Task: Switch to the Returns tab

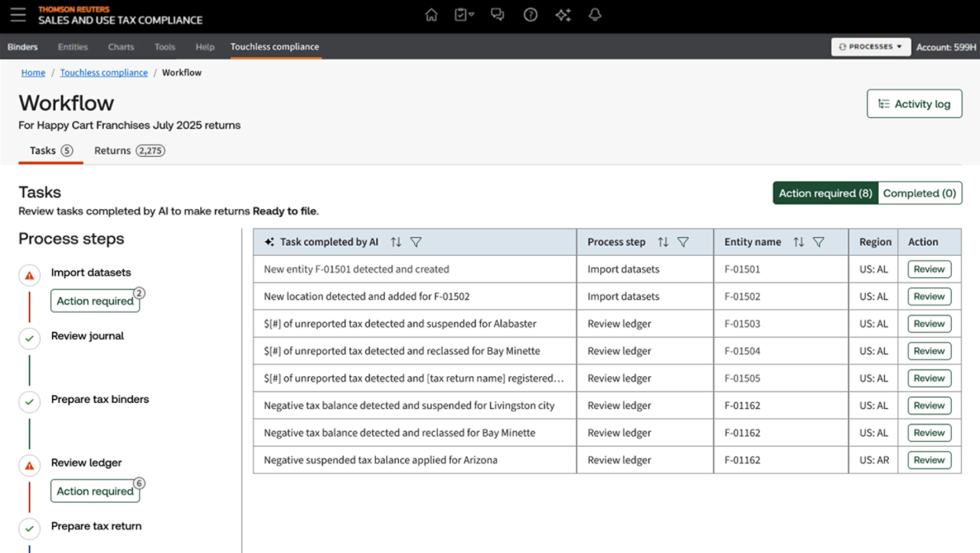Action: tap(129, 151)
